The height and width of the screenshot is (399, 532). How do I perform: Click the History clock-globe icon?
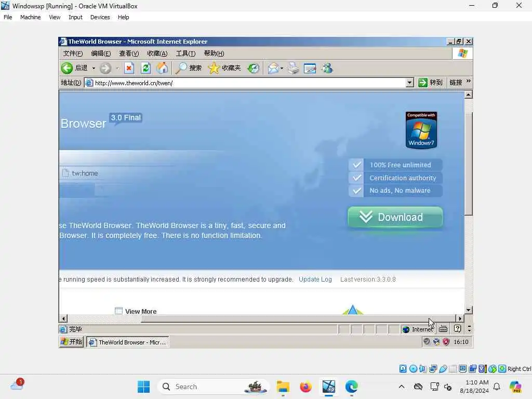click(x=253, y=68)
